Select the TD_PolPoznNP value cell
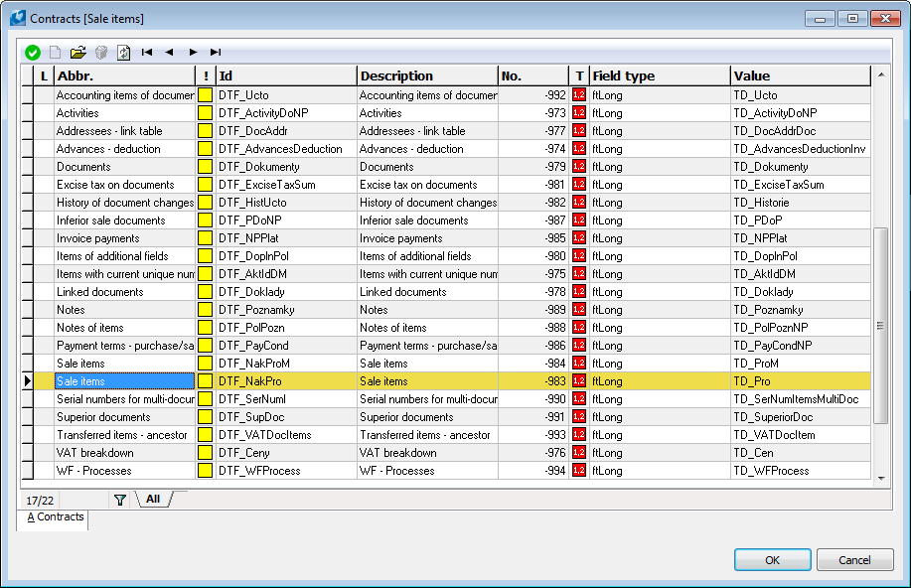 pos(801,328)
